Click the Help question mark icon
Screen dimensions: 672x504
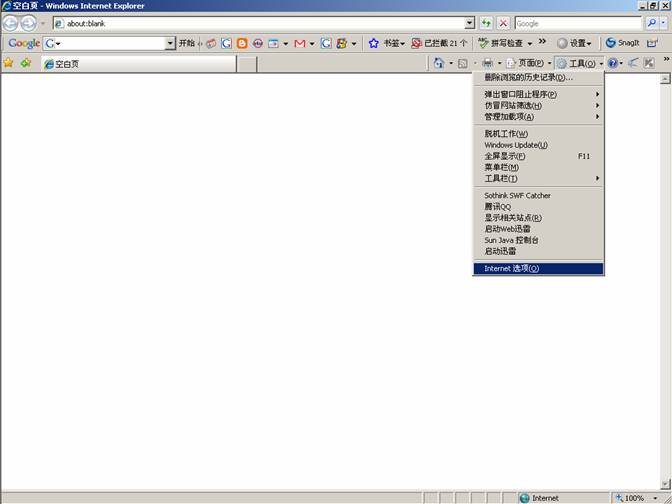click(613, 63)
